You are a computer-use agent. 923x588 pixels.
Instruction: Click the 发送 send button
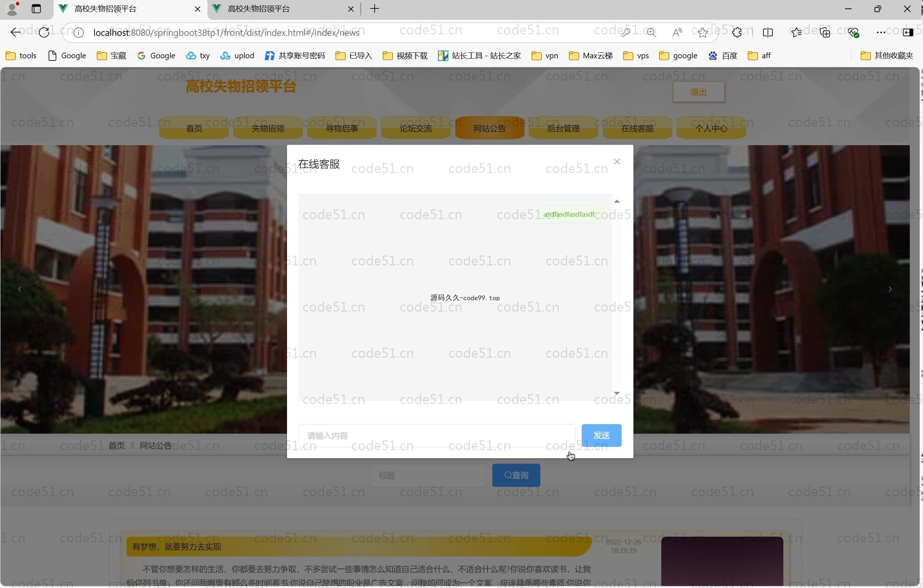tap(602, 436)
